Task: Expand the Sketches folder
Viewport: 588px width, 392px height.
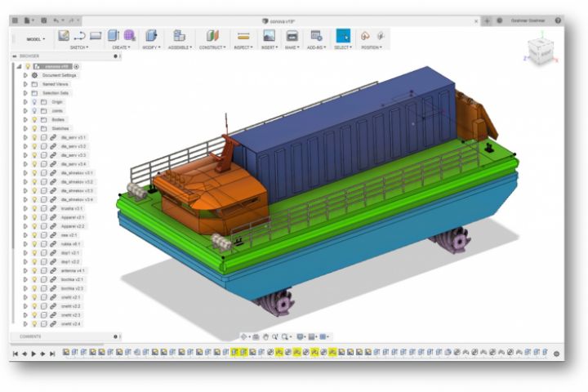Action: 25,129
